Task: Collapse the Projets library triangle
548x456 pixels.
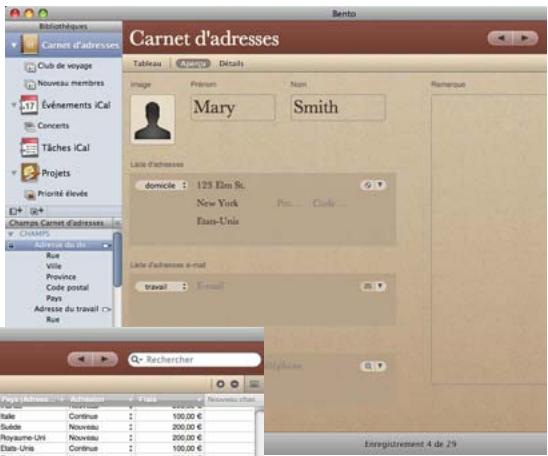Action: 14,172
